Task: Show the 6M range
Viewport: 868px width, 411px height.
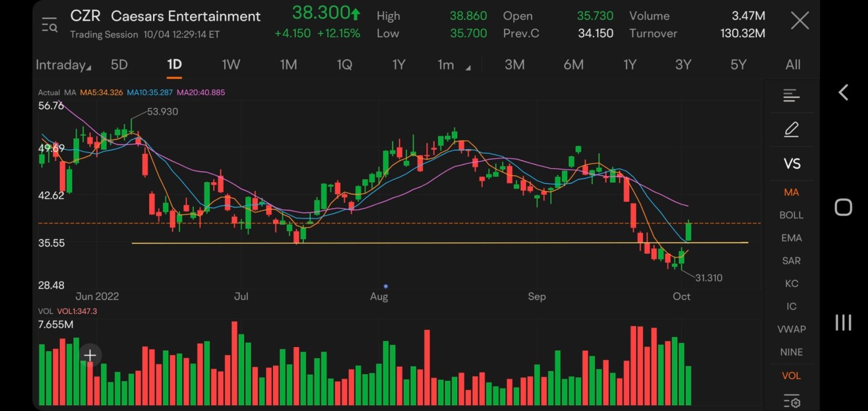Action: pyautogui.click(x=573, y=65)
